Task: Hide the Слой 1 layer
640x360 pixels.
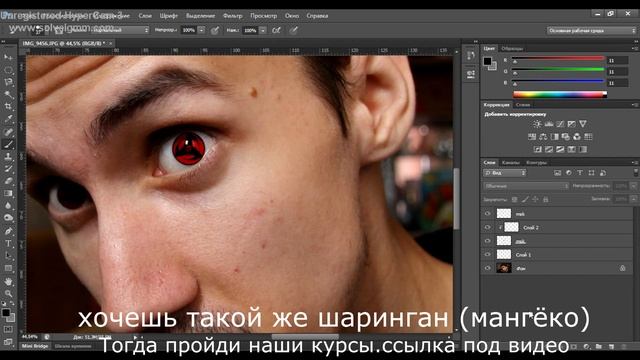Action: 487,255
